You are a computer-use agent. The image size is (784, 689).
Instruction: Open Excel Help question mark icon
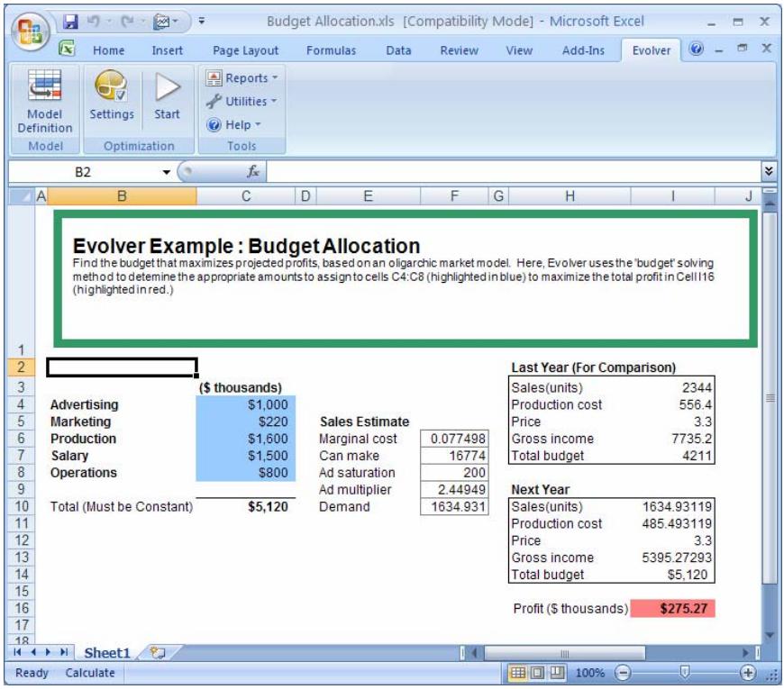point(697,50)
